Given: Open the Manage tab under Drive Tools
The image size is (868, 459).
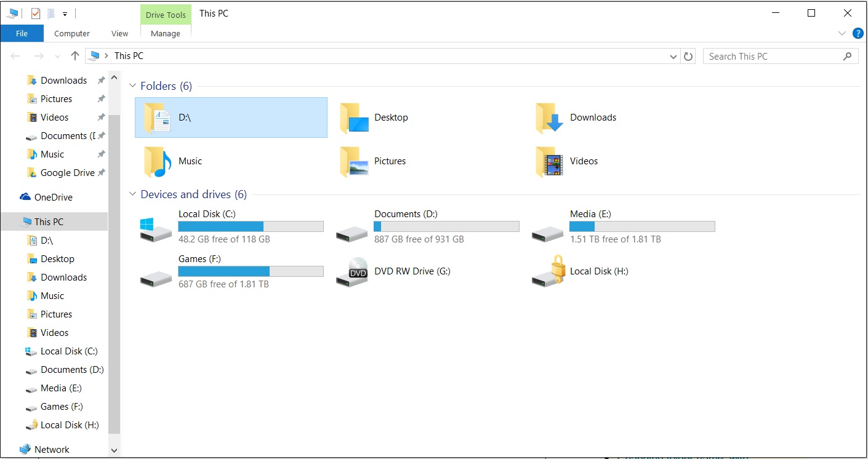Looking at the screenshot, I should [165, 33].
